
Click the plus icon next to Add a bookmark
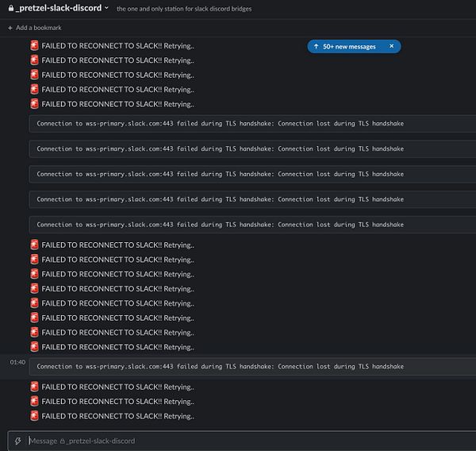click(10, 28)
